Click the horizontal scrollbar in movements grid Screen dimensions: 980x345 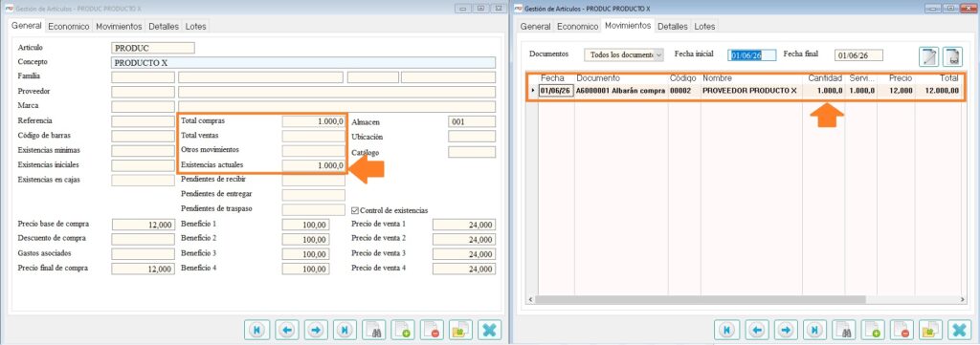[700, 299]
